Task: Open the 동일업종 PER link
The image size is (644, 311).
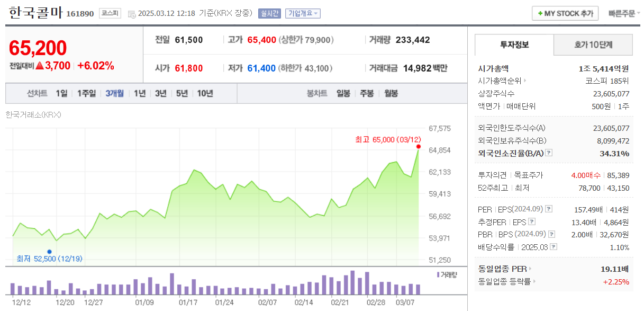Action: [502, 269]
